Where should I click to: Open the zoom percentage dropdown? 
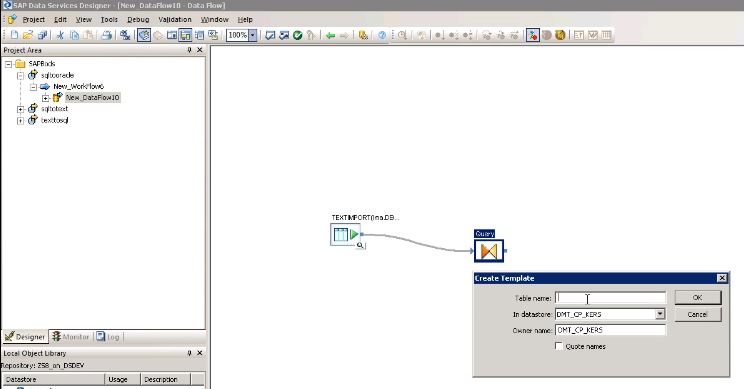pyautogui.click(x=253, y=35)
